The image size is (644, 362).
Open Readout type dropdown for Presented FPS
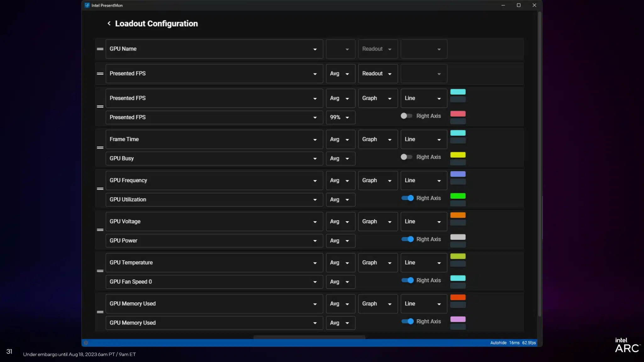pos(378,74)
